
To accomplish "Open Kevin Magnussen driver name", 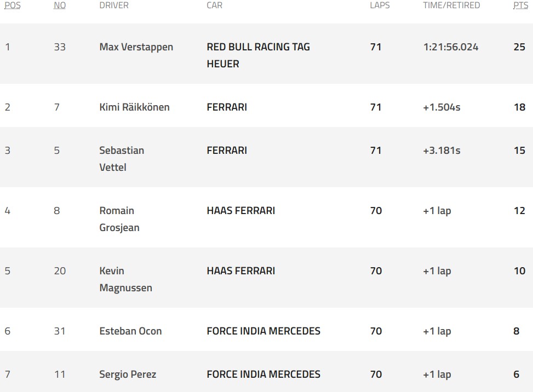I will click(x=125, y=279).
